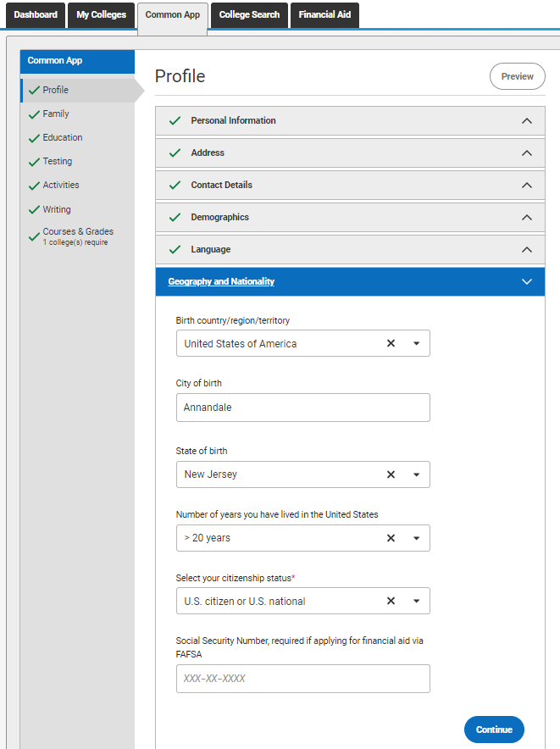The height and width of the screenshot is (749, 560).
Task: Clear the years lived in United States value
Action: click(391, 538)
